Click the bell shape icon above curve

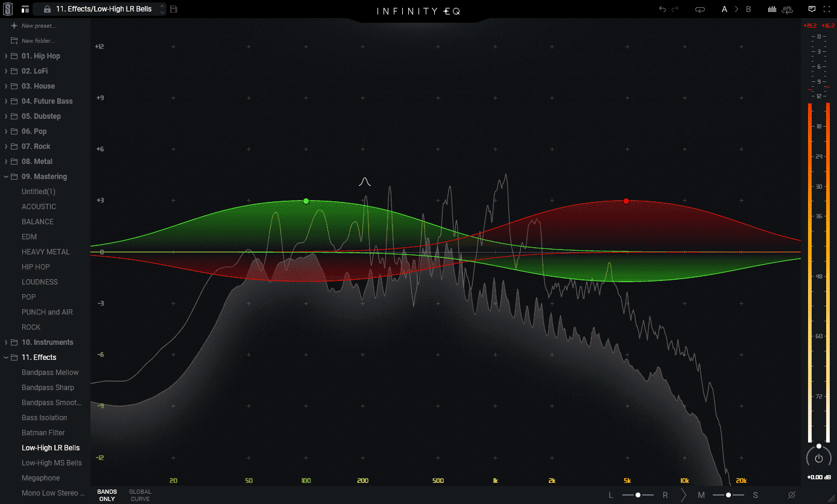364,181
